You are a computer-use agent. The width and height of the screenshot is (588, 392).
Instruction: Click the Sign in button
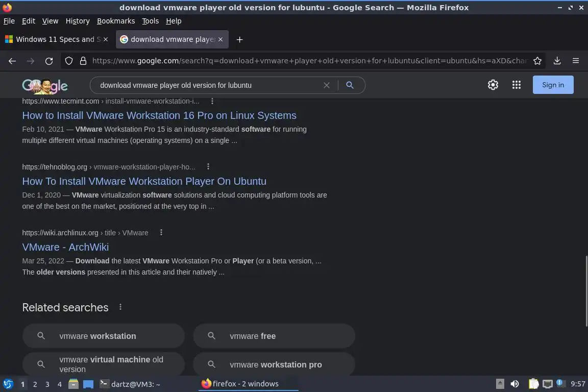click(x=553, y=85)
